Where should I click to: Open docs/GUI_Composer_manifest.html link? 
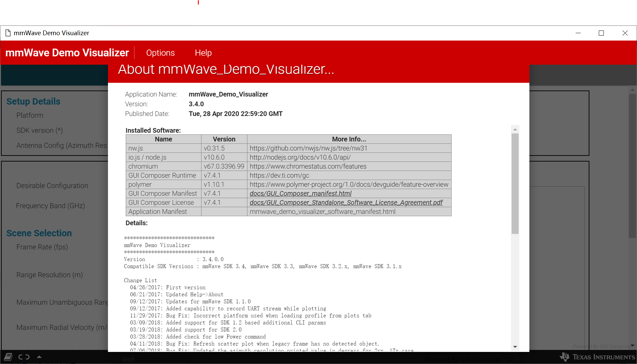300,193
